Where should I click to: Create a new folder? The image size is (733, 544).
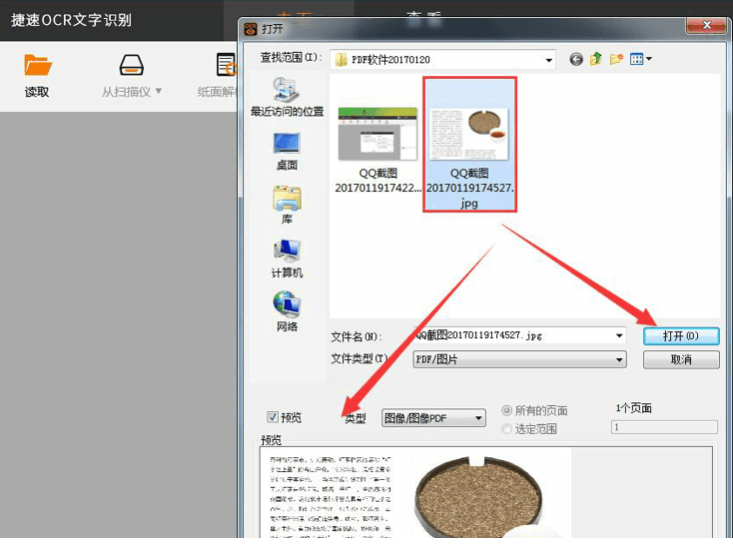[616, 60]
